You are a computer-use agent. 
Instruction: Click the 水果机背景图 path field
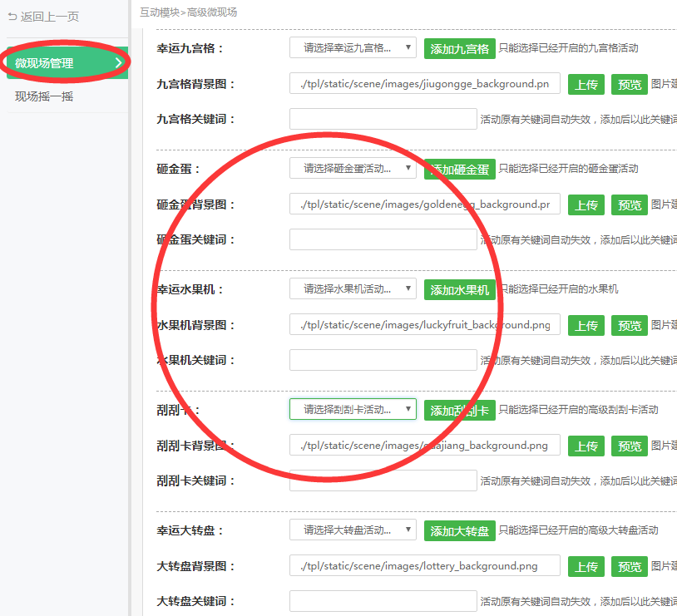pos(424,325)
